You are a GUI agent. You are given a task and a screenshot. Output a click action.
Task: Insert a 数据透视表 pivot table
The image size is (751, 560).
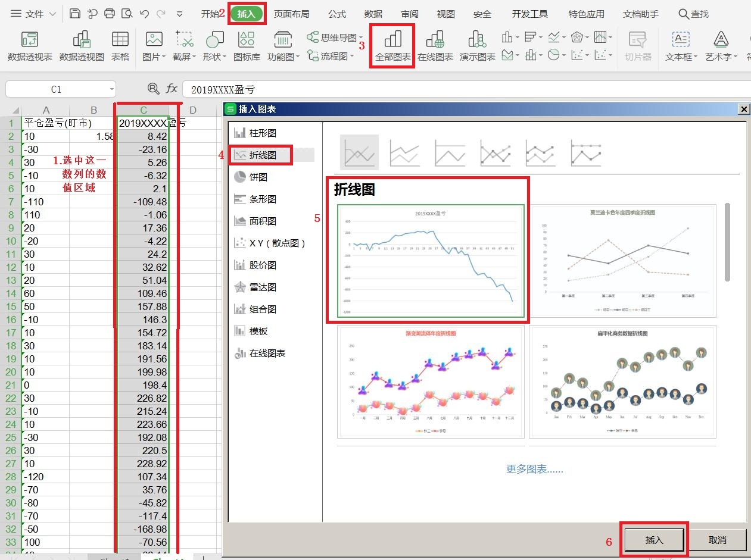click(x=30, y=46)
